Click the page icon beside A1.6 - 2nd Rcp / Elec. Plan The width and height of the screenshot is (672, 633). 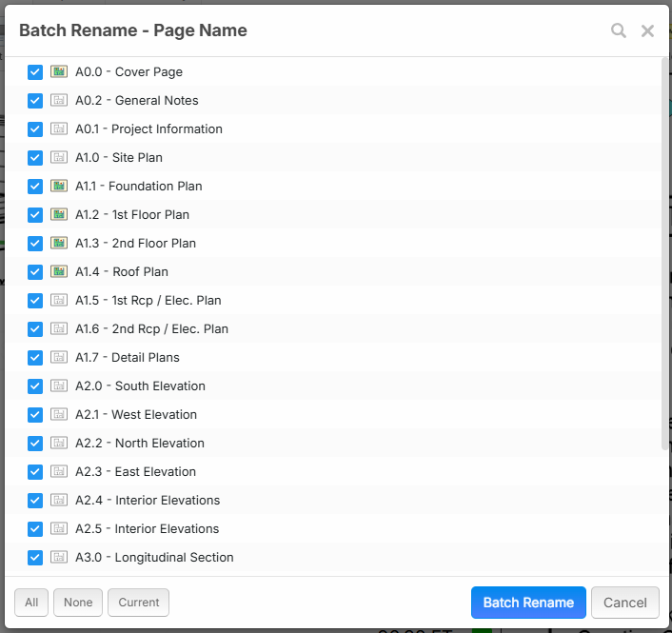coord(59,328)
